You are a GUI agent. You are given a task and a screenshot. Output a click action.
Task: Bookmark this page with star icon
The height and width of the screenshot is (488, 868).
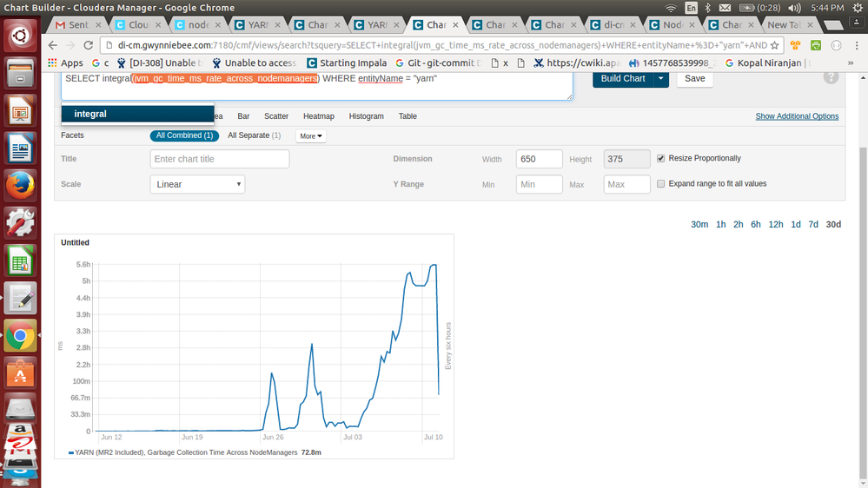pyautogui.click(x=774, y=45)
